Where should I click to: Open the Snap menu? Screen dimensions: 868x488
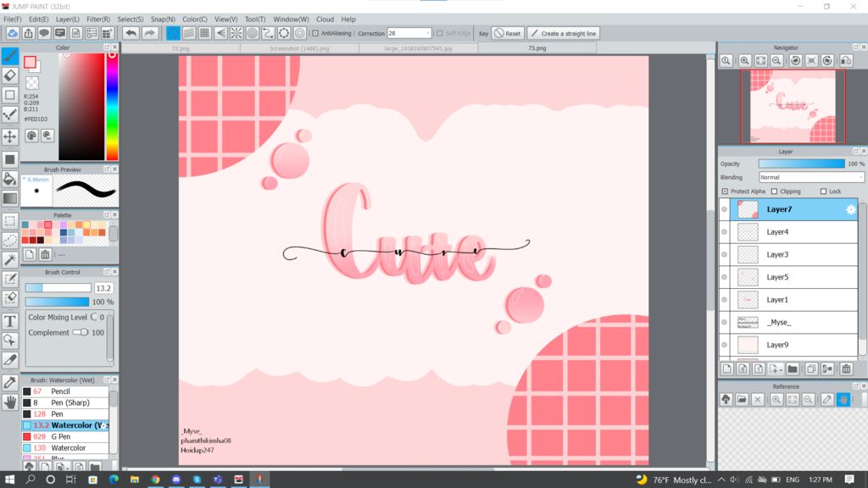163,19
